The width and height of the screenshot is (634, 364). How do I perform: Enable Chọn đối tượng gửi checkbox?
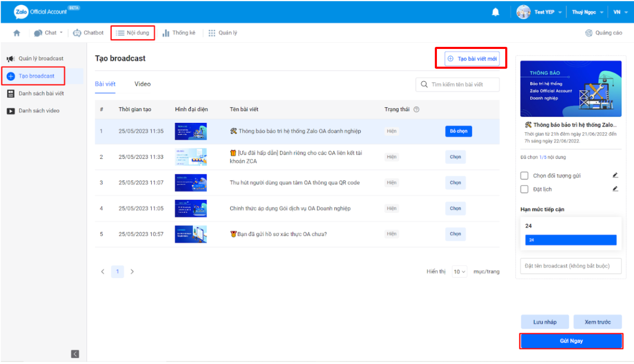pyautogui.click(x=525, y=176)
